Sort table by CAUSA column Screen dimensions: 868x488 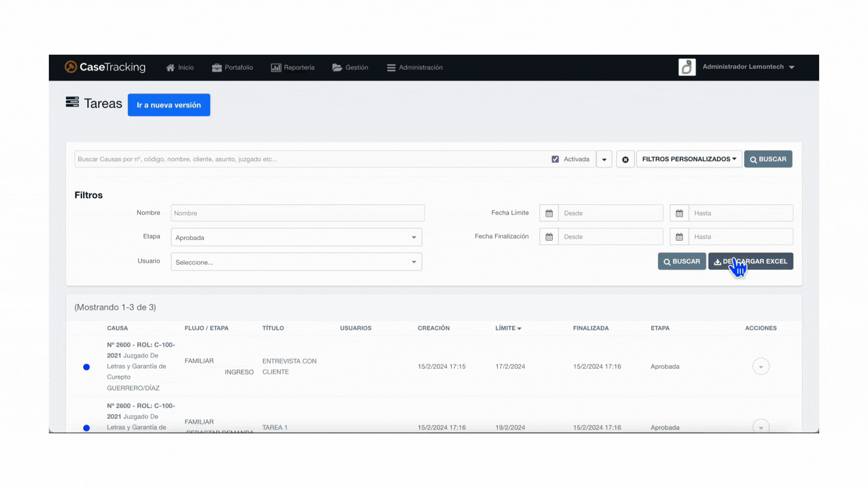coord(118,328)
